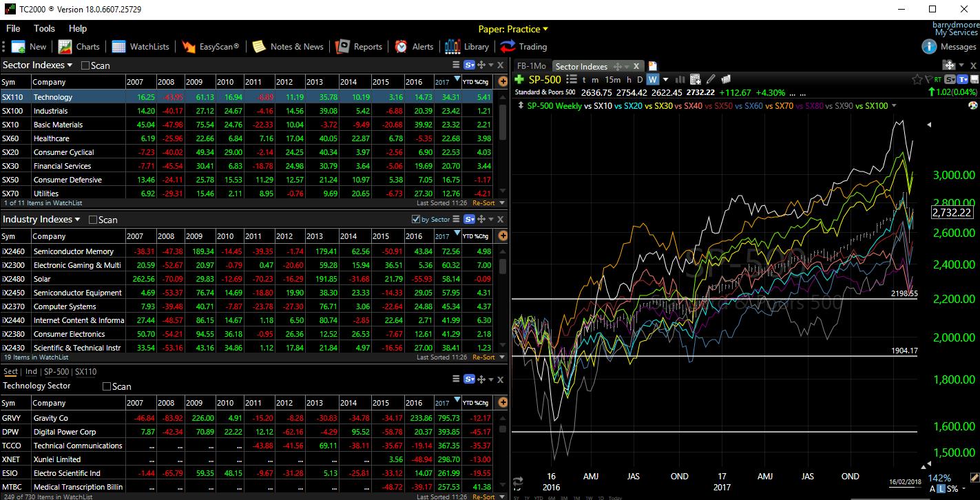Open the T link dropdown on chart toolbar
Image resolution: width=980 pixels, height=500 pixels.
(x=961, y=80)
